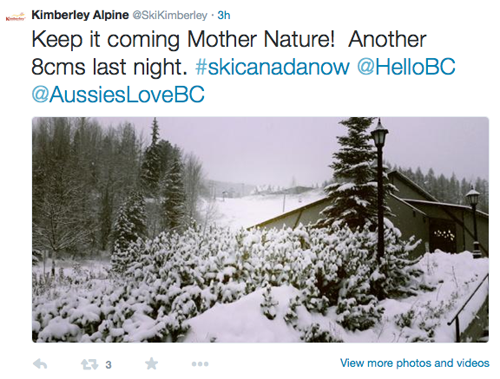Retweet the Kimberley Alpine post
500x379 pixels.
click(89, 364)
